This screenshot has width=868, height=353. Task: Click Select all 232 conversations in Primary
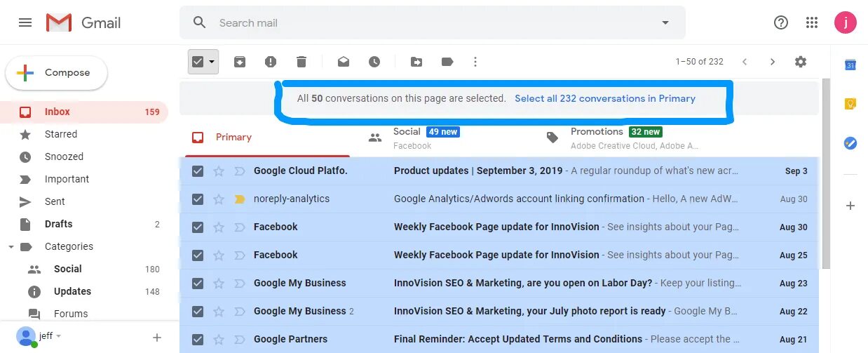pos(605,98)
